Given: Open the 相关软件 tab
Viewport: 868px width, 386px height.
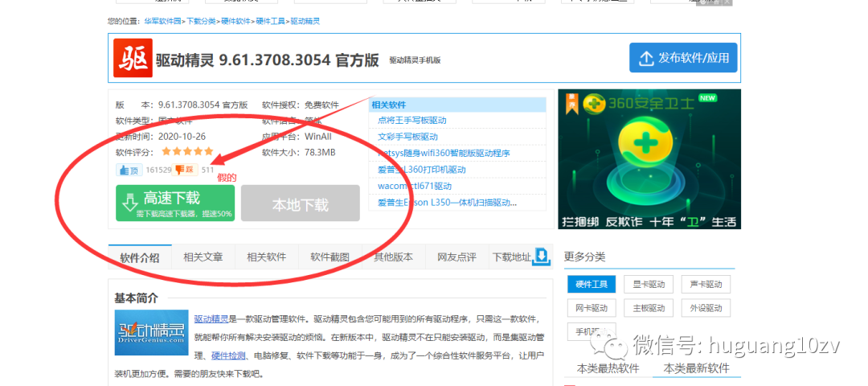Looking at the screenshot, I should [266, 257].
